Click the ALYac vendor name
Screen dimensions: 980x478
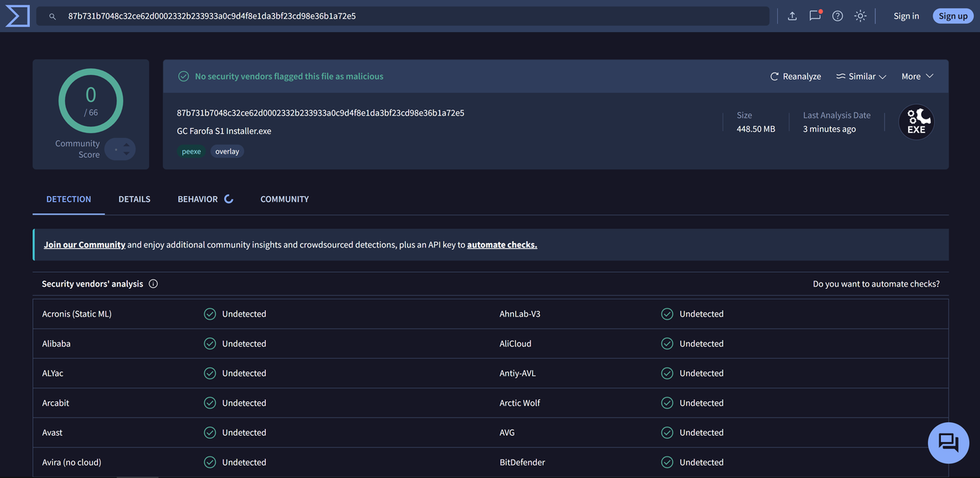[53, 374]
